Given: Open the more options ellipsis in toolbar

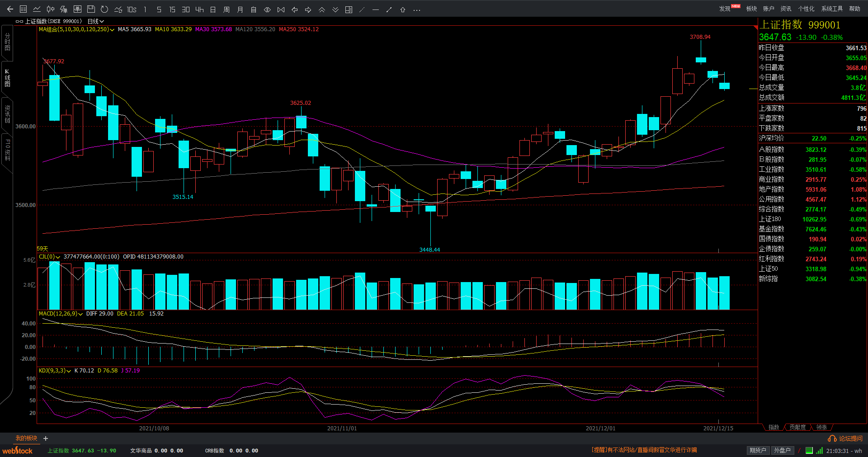Looking at the screenshot, I should click(417, 9).
